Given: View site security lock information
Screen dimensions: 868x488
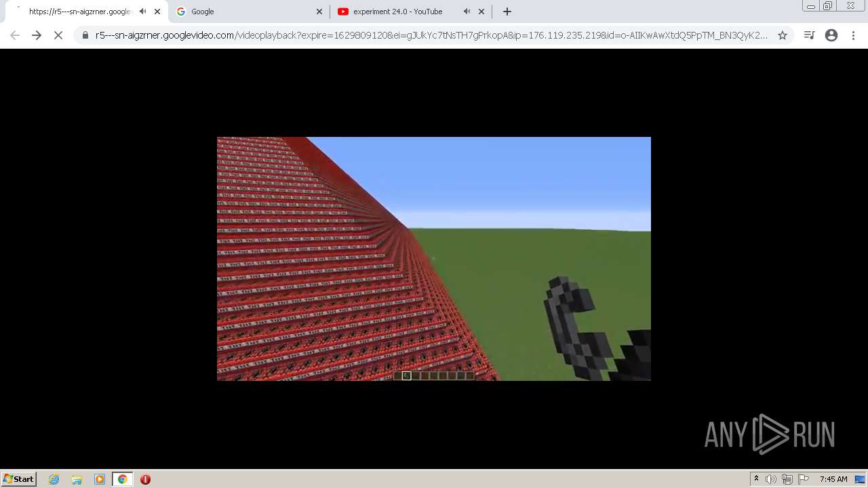Looking at the screenshot, I should pyautogui.click(x=85, y=35).
